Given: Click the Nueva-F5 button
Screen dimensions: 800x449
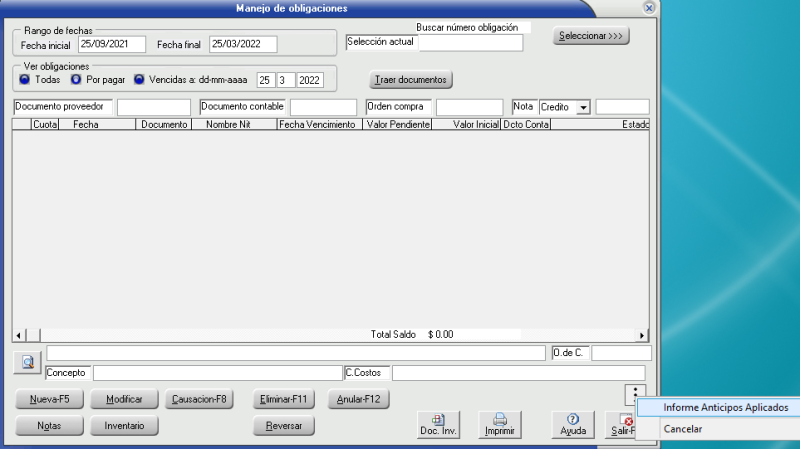Looking at the screenshot, I should 50,399.
